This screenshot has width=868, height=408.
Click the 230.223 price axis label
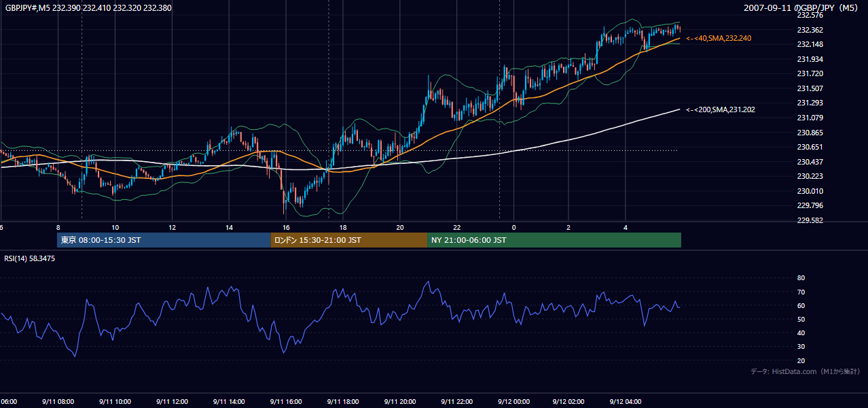point(810,176)
